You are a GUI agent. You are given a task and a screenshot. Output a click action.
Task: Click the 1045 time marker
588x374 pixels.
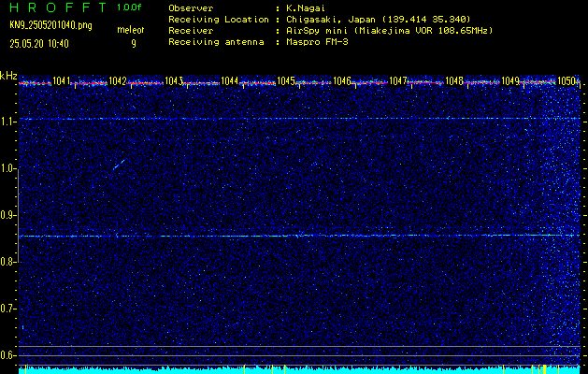tap(286, 80)
